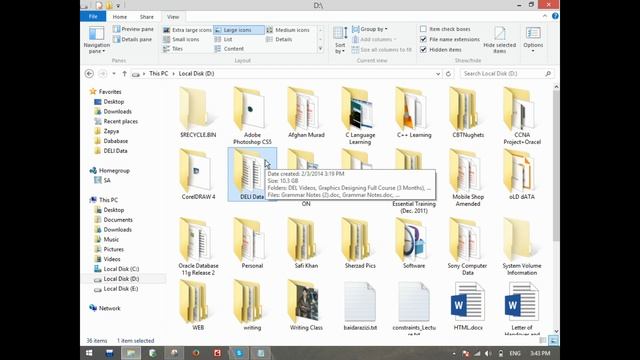This screenshot has width=640, height=360.
Task: Select This PC in the navigation pane
Action: [x=108, y=200]
